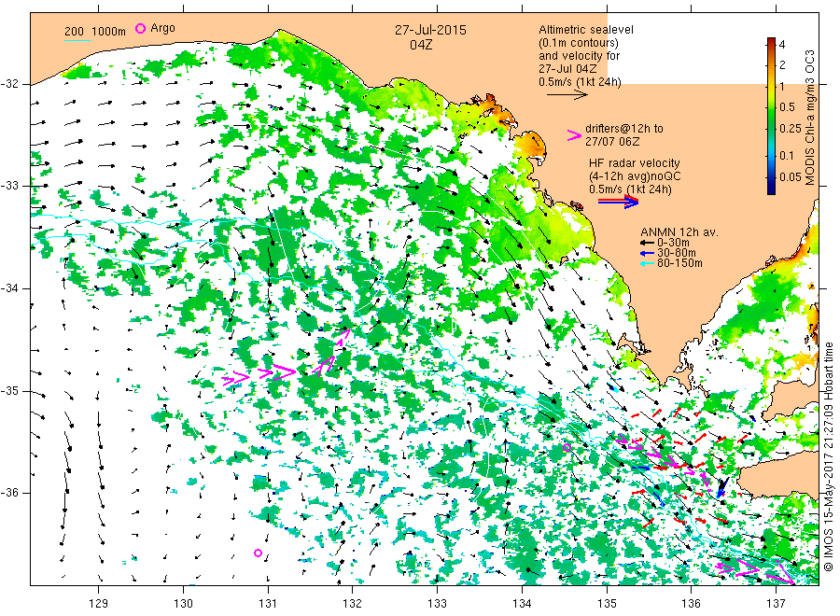Select the Argo float marker near 131E, 36.5S

coord(258,553)
